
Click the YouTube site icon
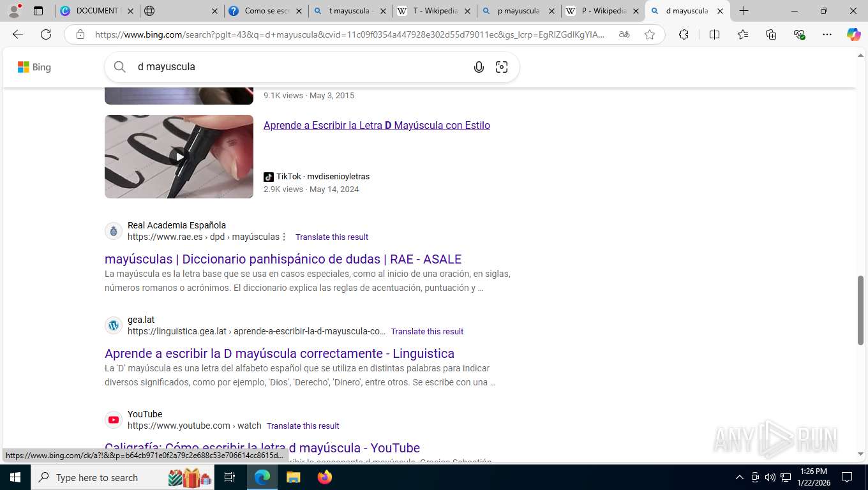[114, 420]
